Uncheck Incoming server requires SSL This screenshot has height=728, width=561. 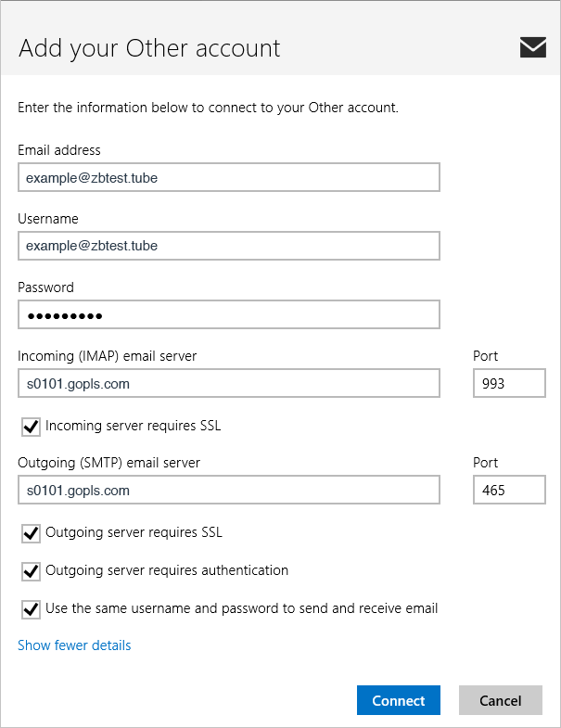pyautogui.click(x=31, y=427)
